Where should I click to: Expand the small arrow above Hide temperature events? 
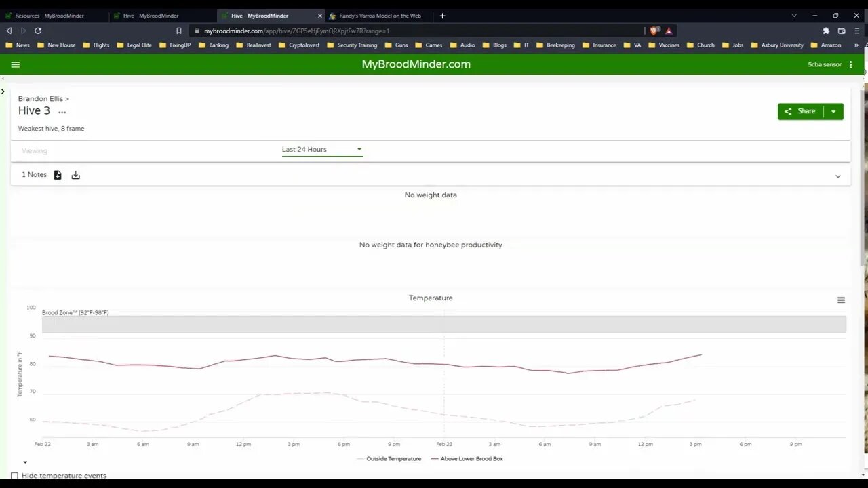click(25, 463)
